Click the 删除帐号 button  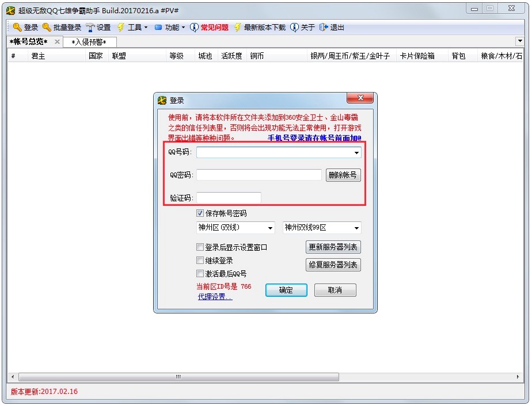[x=343, y=175]
